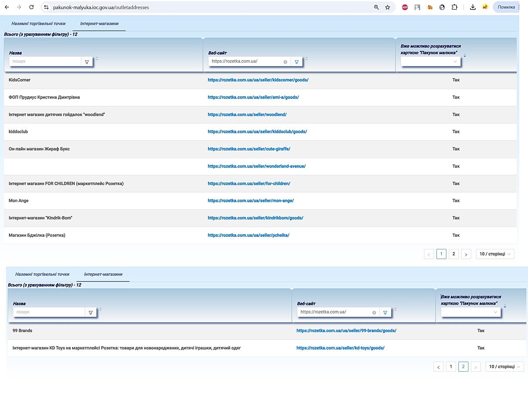Screen dimensions: 528x420
Task: Open the AdBlock Plus extension icon
Action: [x=405, y=7]
